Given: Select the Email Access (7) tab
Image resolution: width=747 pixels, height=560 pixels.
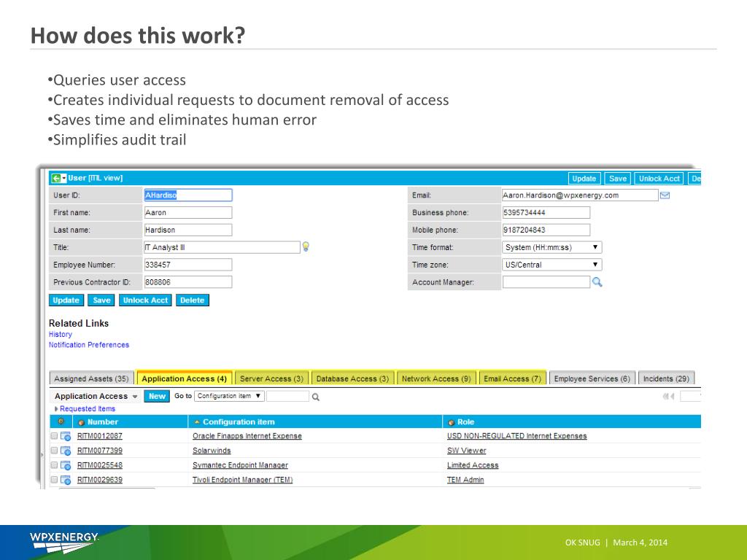Looking at the screenshot, I should tap(512, 378).
